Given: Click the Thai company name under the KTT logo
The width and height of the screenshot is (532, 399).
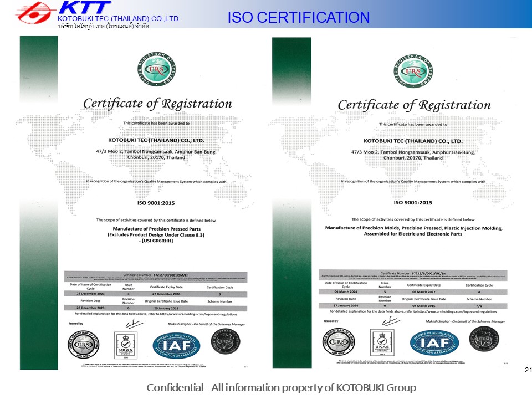Looking at the screenshot, I should point(104,26).
